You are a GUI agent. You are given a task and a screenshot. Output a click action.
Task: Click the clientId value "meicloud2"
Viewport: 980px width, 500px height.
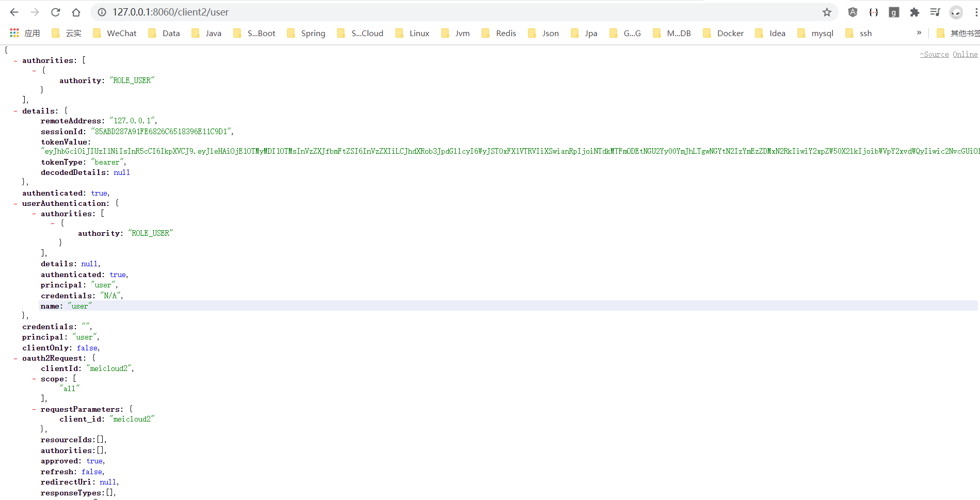109,368
